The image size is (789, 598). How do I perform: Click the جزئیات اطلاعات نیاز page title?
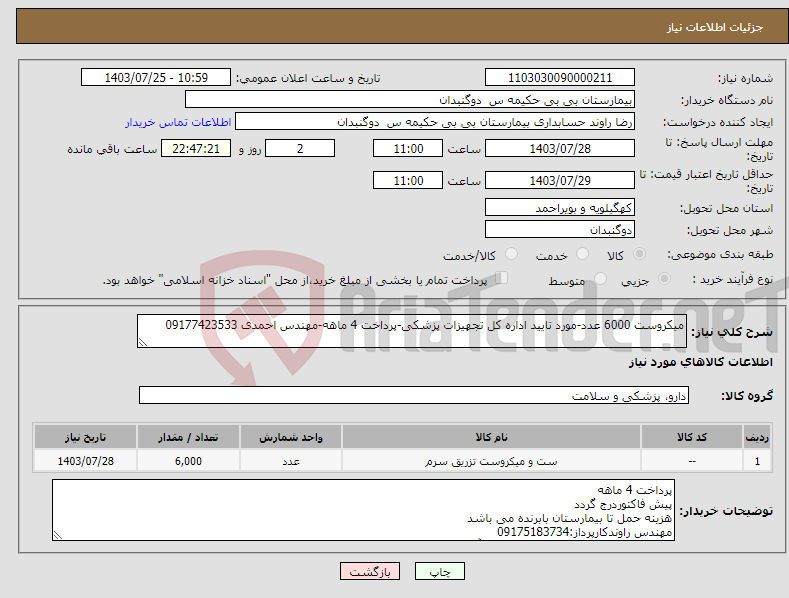tap(715, 27)
